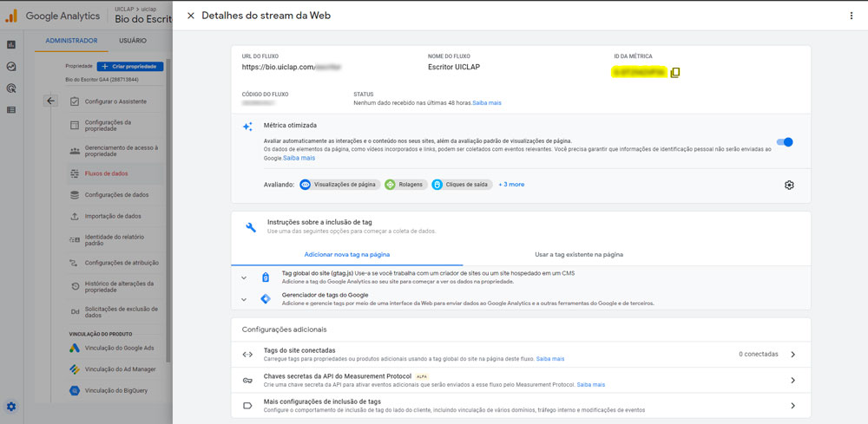Switch to Adicionar nova tag na página tab

(347, 255)
